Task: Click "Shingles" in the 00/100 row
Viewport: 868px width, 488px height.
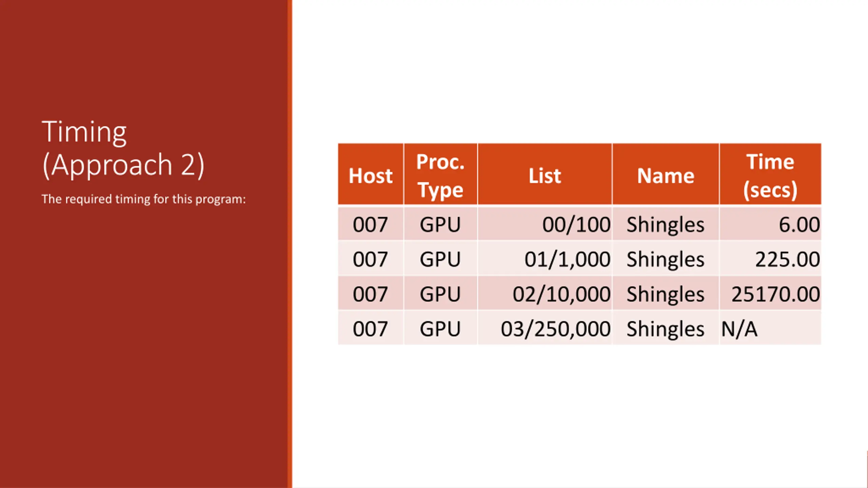Action: [665, 224]
